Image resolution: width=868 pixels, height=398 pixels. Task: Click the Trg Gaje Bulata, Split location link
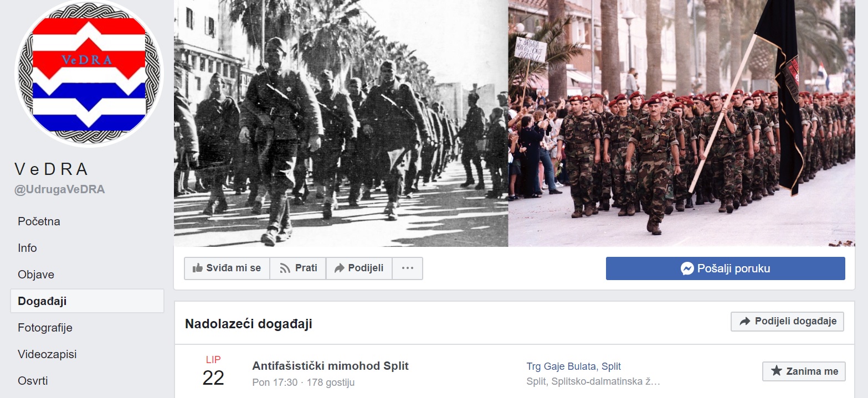coord(573,366)
